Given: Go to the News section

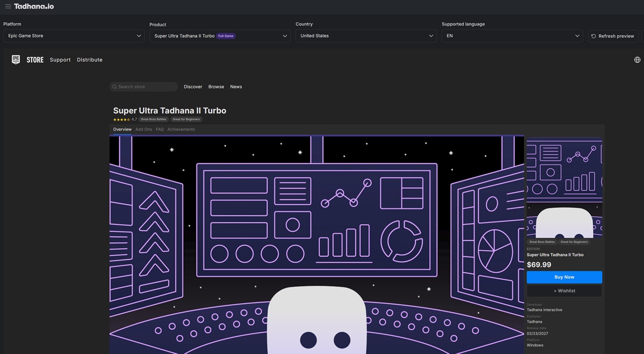Looking at the screenshot, I should click(x=236, y=86).
